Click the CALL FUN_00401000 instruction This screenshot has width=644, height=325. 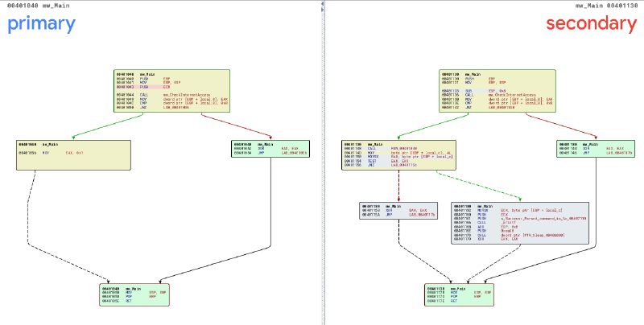[378, 149]
